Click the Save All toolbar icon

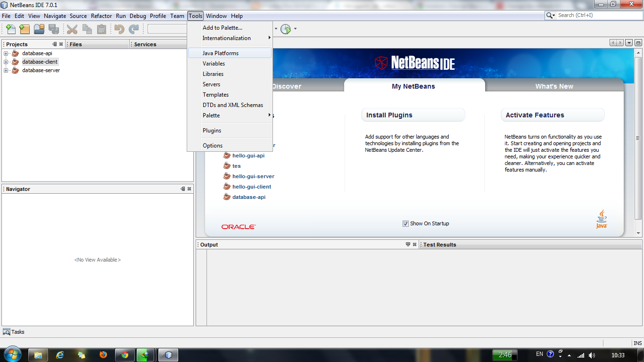coord(54,29)
